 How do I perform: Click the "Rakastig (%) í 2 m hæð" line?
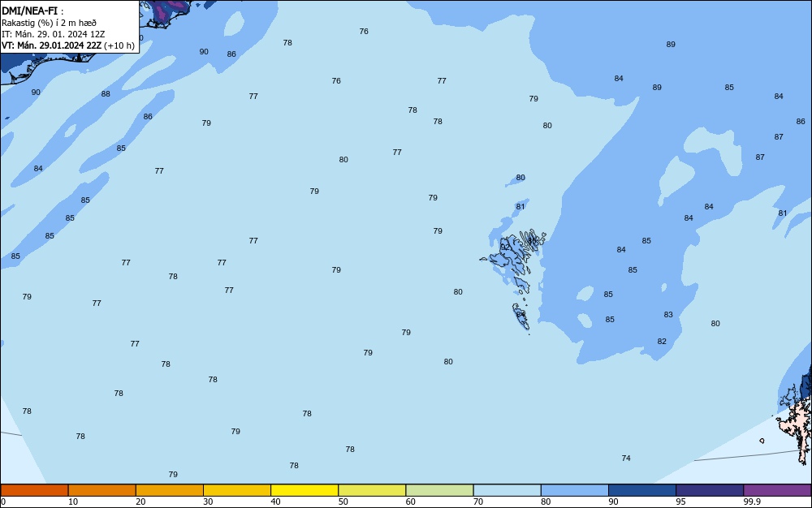coord(49,23)
